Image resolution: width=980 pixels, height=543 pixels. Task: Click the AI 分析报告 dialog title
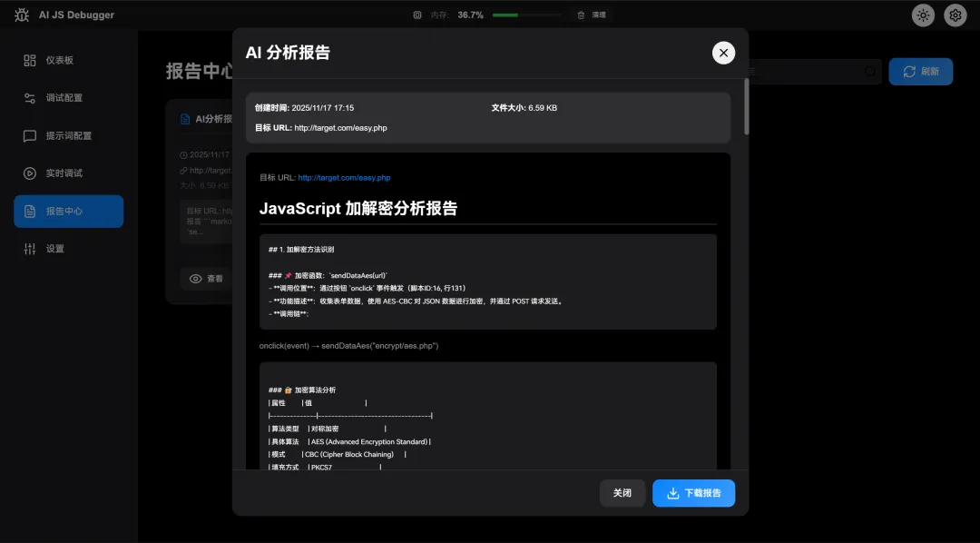click(x=288, y=53)
